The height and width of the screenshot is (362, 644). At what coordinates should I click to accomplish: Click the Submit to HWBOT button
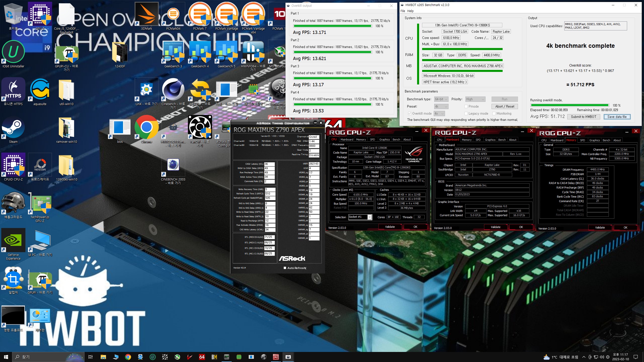point(583,117)
